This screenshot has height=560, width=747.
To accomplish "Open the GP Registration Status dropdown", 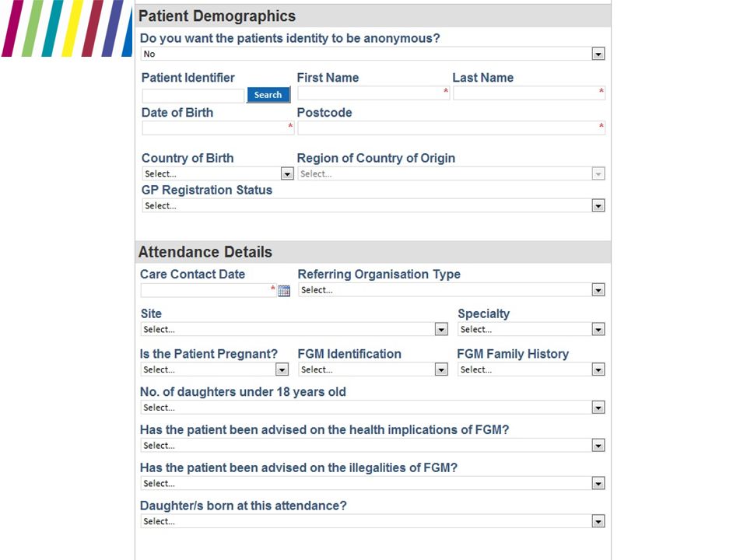I will click(373, 205).
